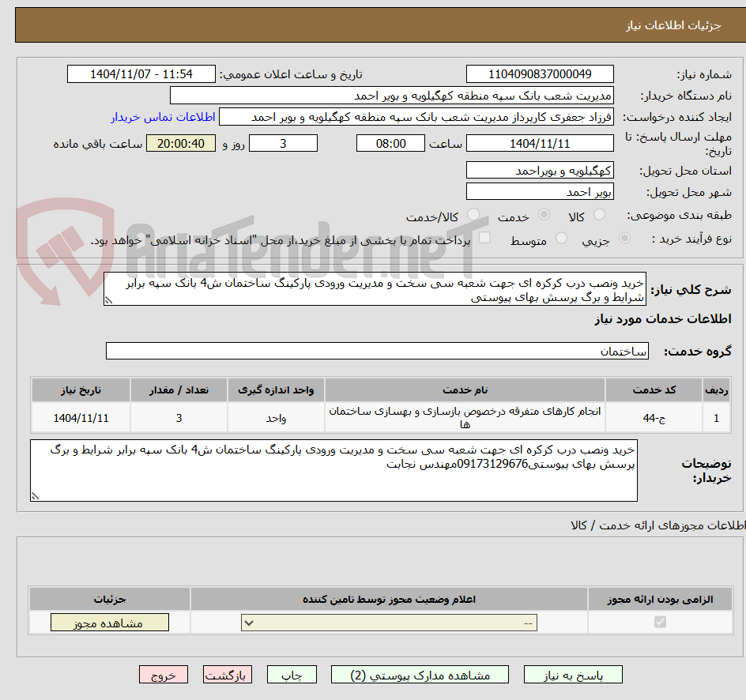Select the کالا/خدمت radio button
This screenshot has width=746, height=700.
(473, 214)
